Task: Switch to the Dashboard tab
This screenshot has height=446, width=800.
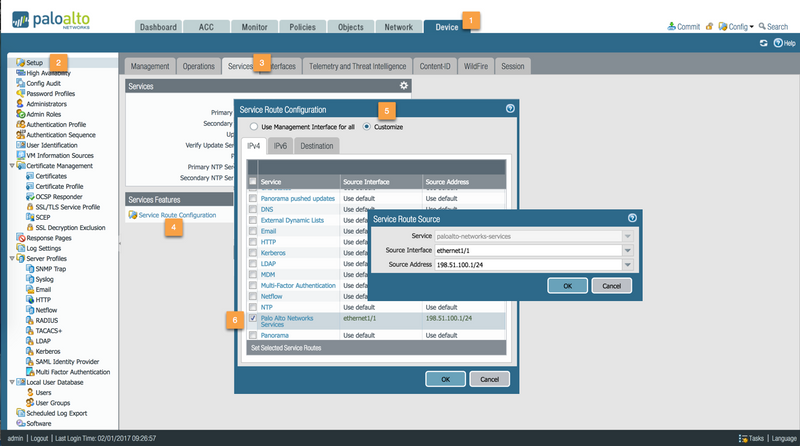Action: pyautogui.click(x=158, y=27)
